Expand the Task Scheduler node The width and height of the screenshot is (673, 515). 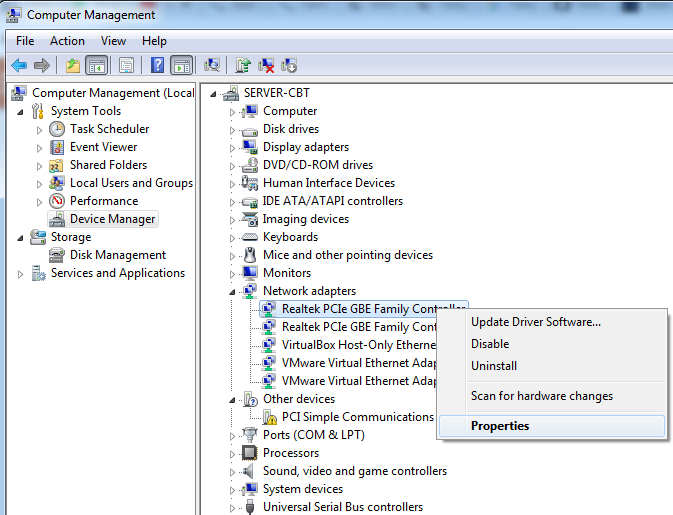coord(39,130)
